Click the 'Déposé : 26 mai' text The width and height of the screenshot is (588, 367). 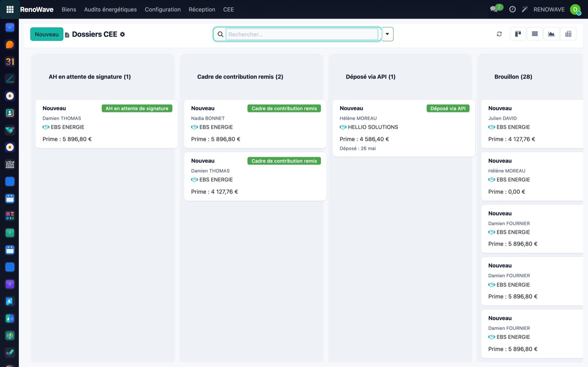pyautogui.click(x=358, y=148)
